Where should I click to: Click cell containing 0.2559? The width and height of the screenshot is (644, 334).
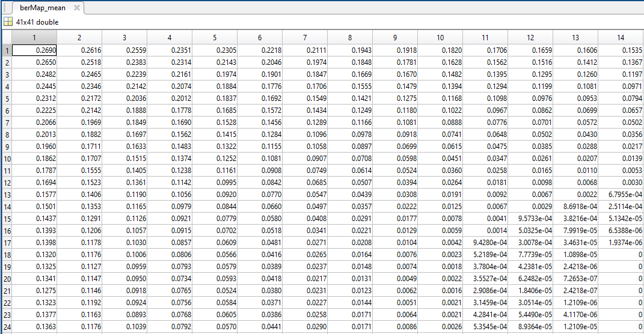[x=124, y=50]
